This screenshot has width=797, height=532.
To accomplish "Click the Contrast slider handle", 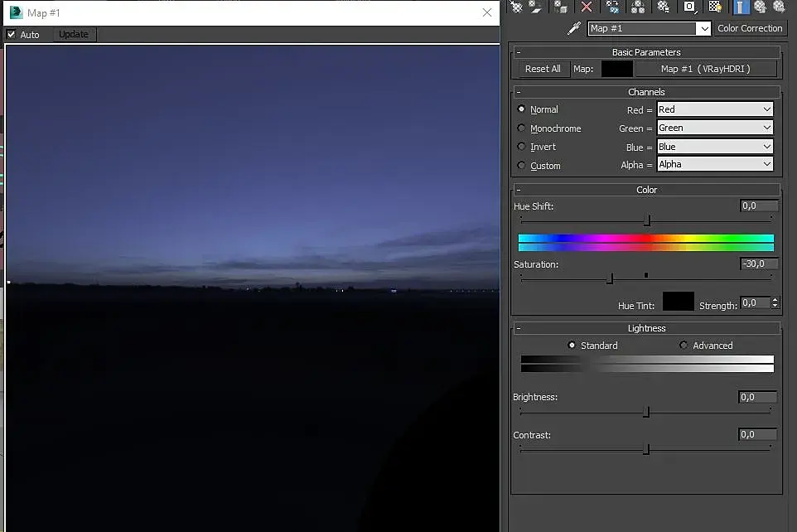I will (646, 449).
